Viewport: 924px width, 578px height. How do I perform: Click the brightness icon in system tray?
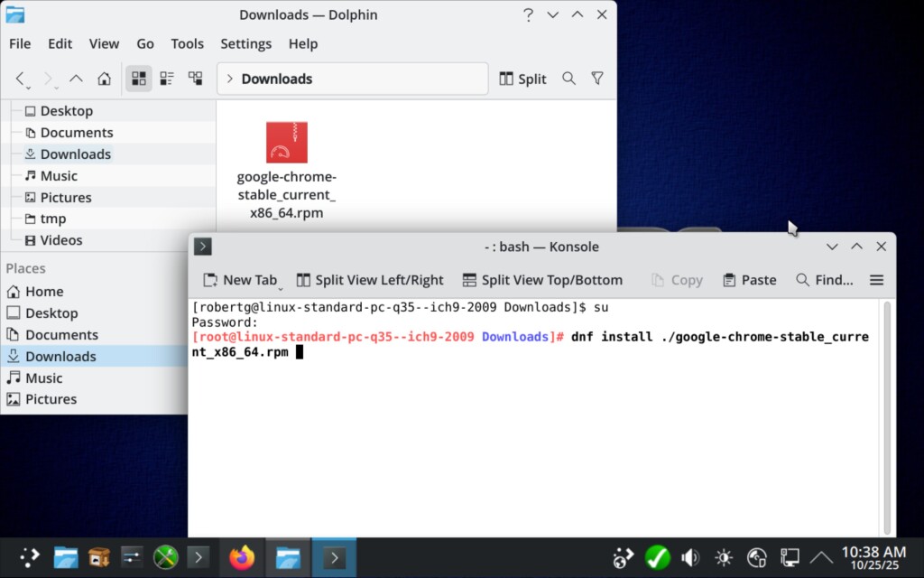click(724, 558)
